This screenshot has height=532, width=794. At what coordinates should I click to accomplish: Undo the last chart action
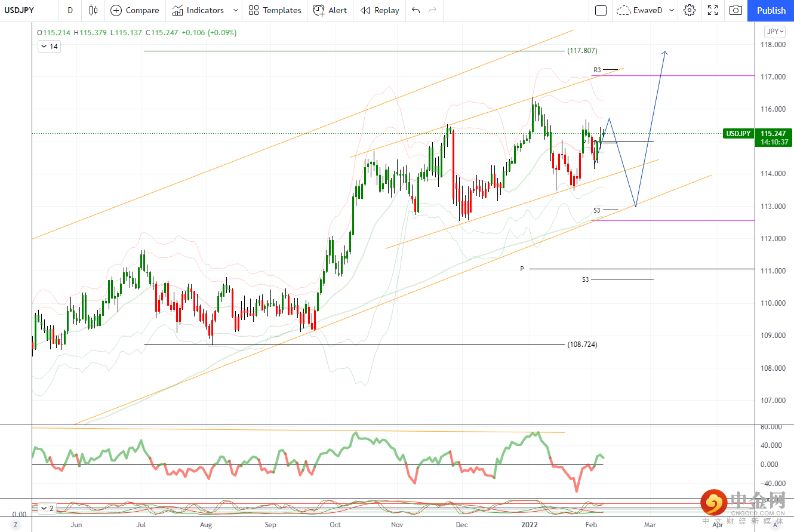pos(416,10)
